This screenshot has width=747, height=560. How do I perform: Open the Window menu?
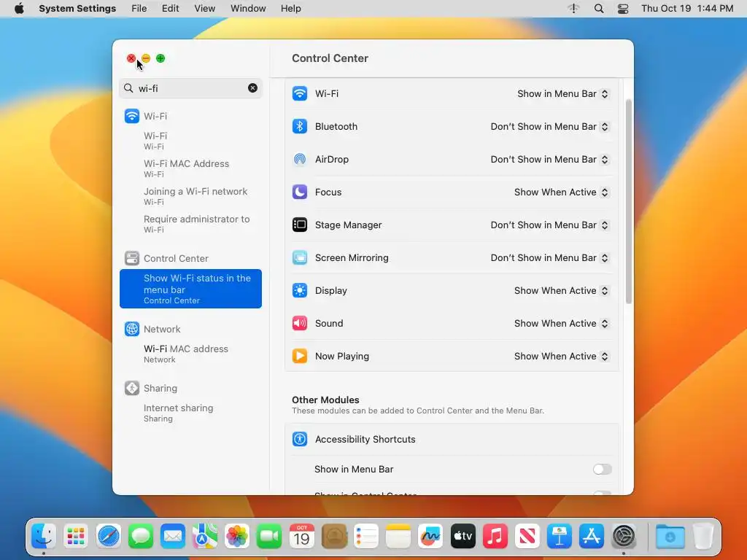pos(248,9)
